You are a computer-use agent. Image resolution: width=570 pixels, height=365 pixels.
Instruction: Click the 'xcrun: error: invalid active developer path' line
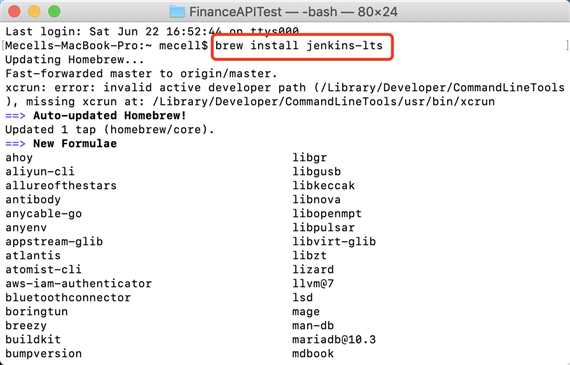[285, 88]
